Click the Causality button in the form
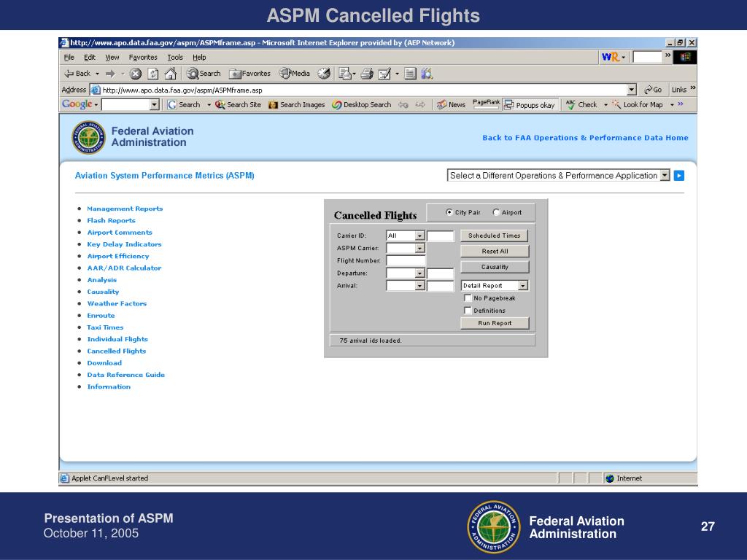This screenshot has height=560, width=747. coord(495,267)
